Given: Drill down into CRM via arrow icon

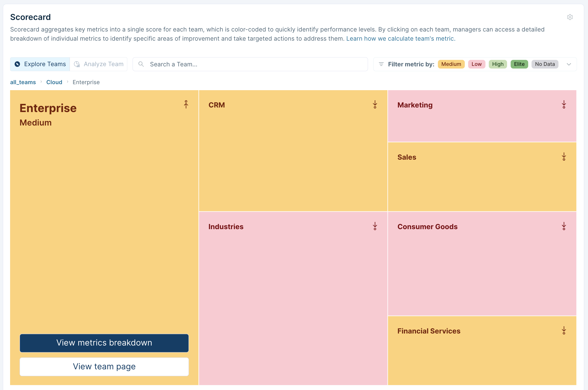Looking at the screenshot, I should (375, 105).
